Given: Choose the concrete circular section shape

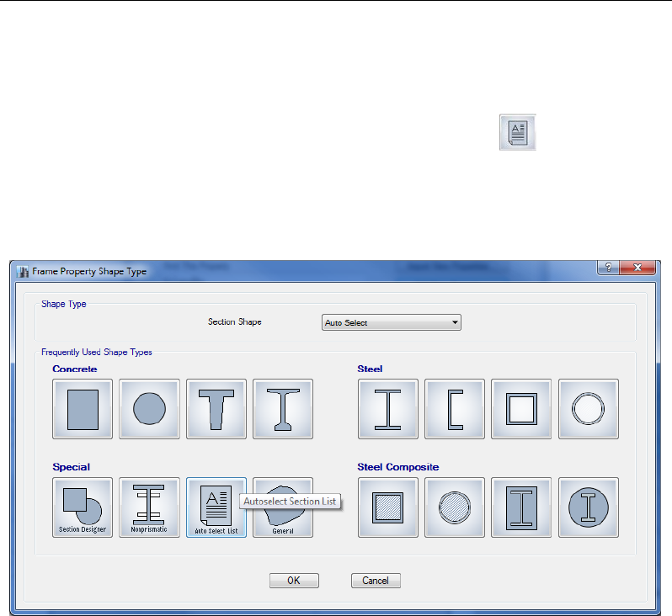Looking at the screenshot, I should (149, 409).
